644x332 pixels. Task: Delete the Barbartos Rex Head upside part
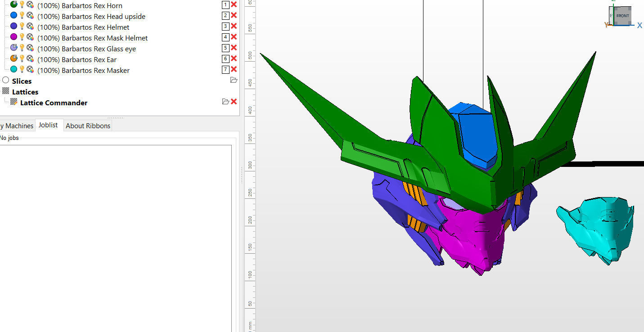(234, 15)
